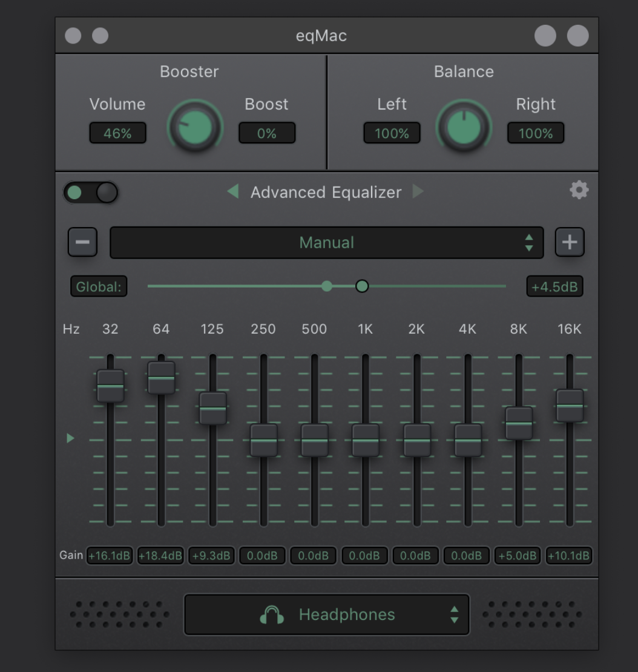
Task: Click the 0.0dB gain under 4K
Action: click(466, 556)
